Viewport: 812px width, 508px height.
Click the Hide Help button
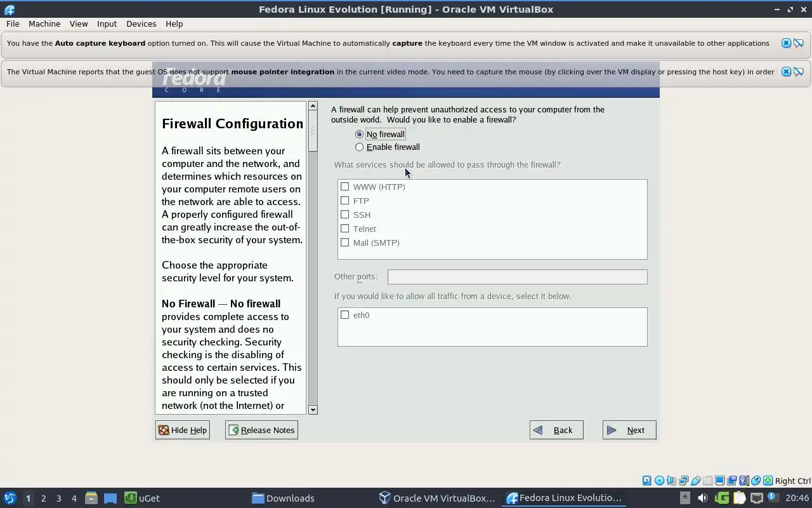(183, 430)
